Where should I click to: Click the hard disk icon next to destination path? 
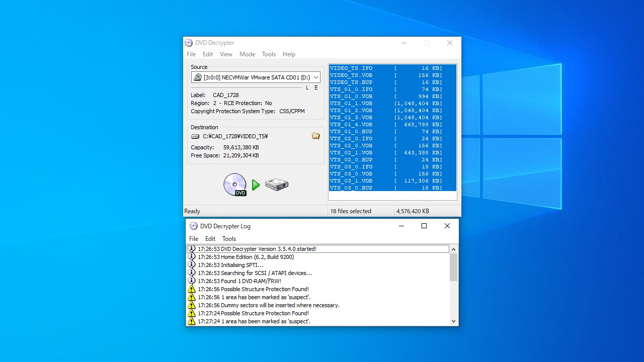(195, 136)
